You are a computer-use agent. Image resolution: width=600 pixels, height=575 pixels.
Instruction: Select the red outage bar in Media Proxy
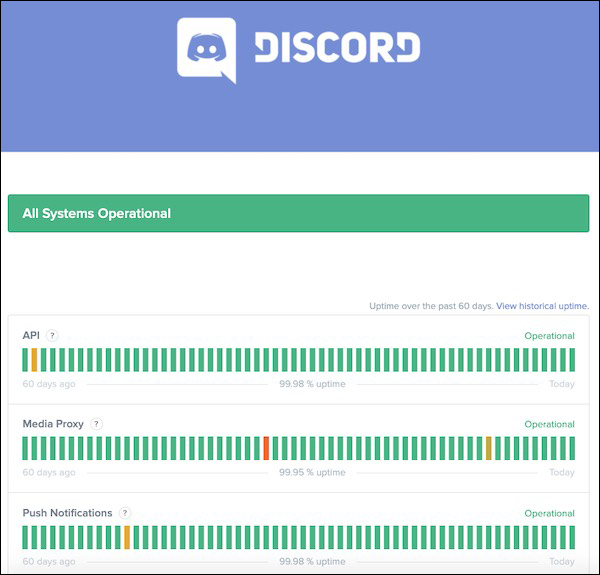pyautogui.click(x=266, y=448)
